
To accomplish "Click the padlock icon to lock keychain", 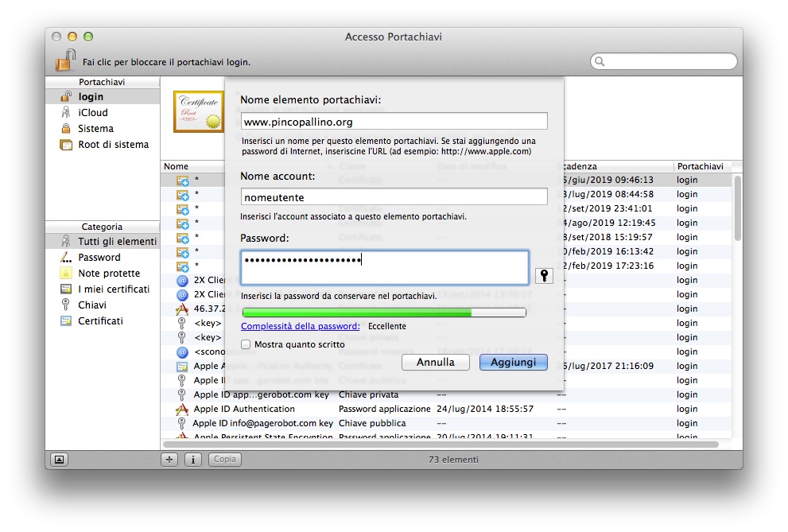I will tap(65, 60).
